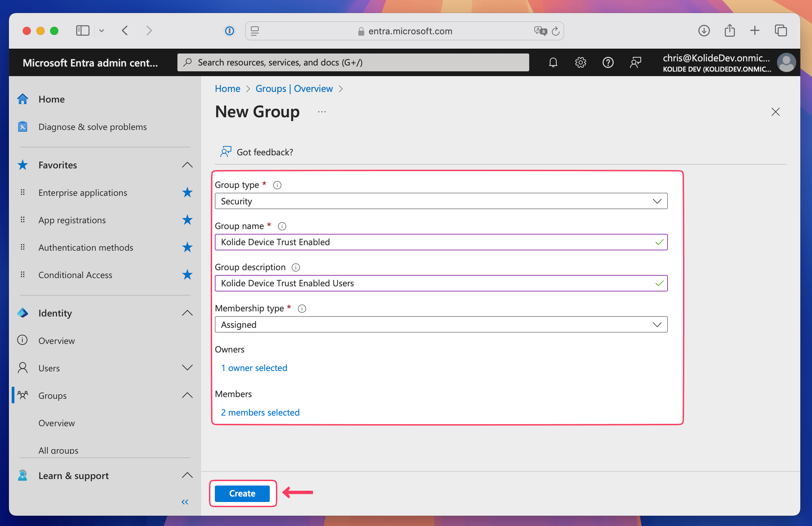Open the 2 members selected link
The width and height of the screenshot is (812, 526).
260,413
